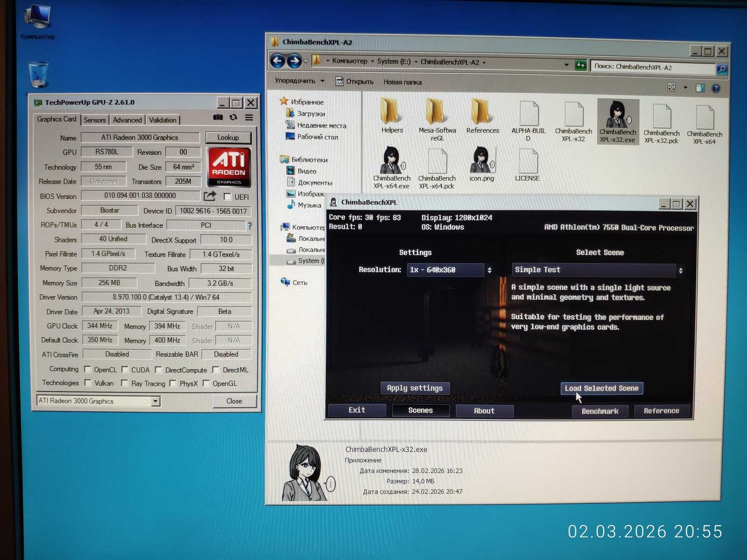Toggle the DirectCompute checkbox
The height and width of the screenshot is (560, 747).
tap(159, 370)
